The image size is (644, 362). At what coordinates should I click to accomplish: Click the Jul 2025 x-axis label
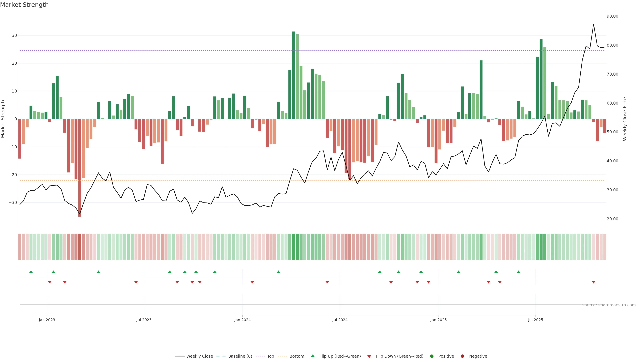(535, 320)
